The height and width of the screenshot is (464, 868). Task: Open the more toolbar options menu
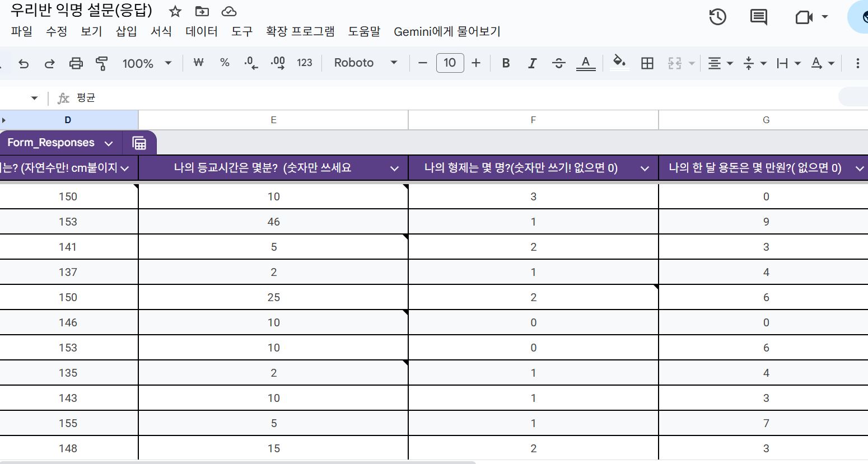[857, 63]
